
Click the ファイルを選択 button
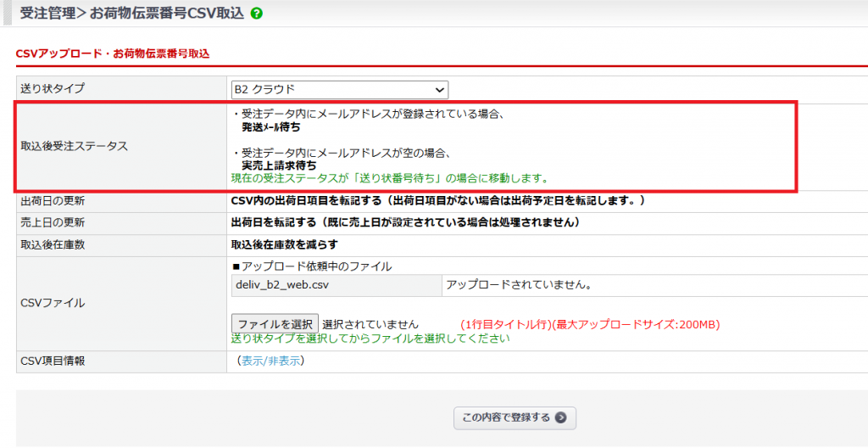coord(275,324)
